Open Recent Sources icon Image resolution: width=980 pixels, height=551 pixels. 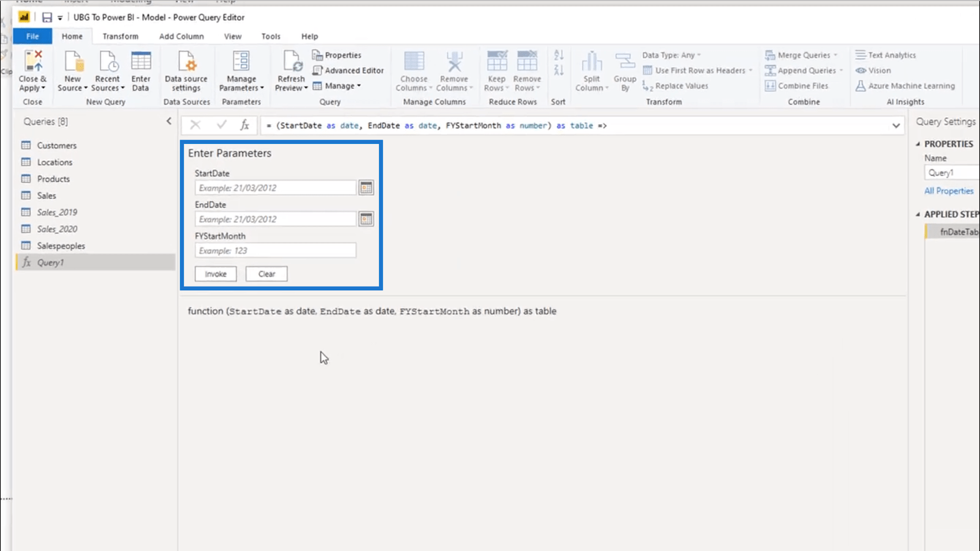pyautogui.click(x=108, y=61)
